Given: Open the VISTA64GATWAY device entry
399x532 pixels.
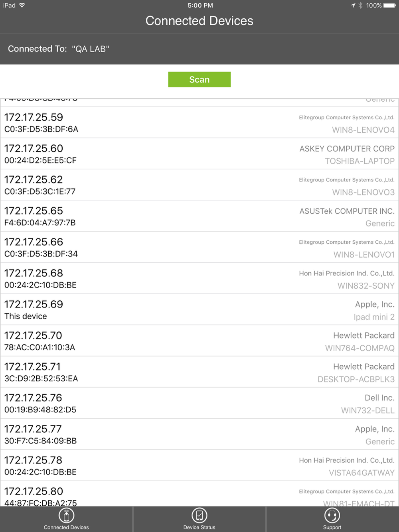Looking at the screenshot, I should pos(199,465).
